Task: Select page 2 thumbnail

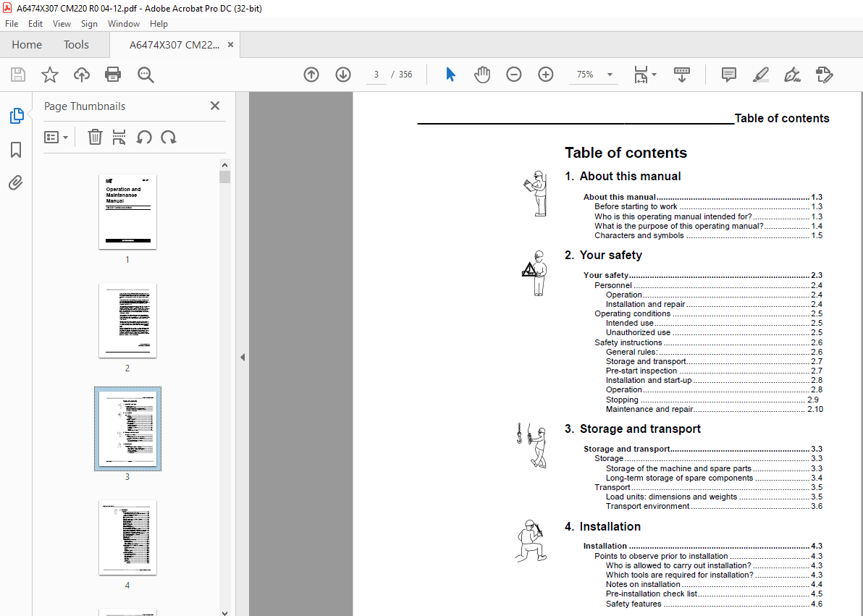Action: pos(127,321)
